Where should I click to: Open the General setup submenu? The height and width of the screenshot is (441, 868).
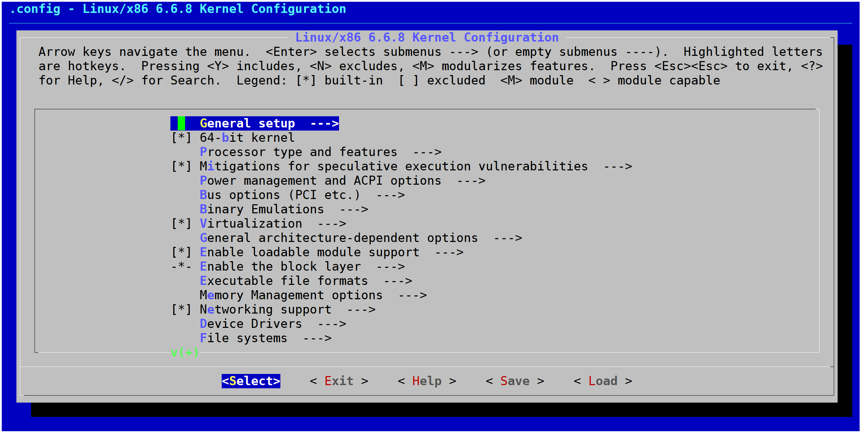[255, 123]
